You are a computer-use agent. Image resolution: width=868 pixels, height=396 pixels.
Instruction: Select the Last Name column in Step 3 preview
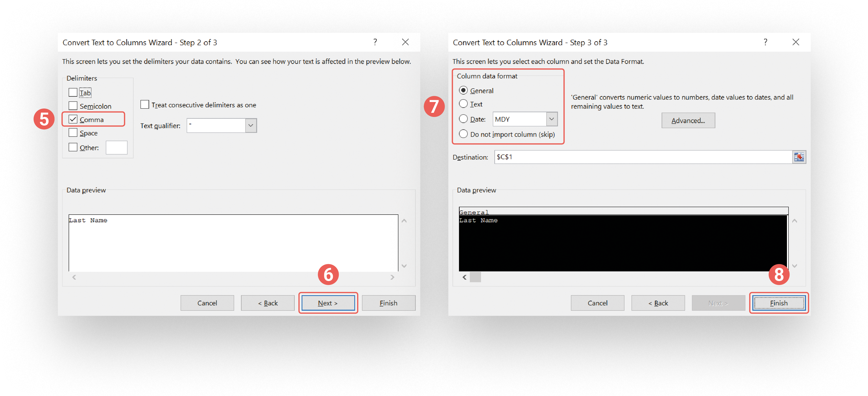click(623, 243)
